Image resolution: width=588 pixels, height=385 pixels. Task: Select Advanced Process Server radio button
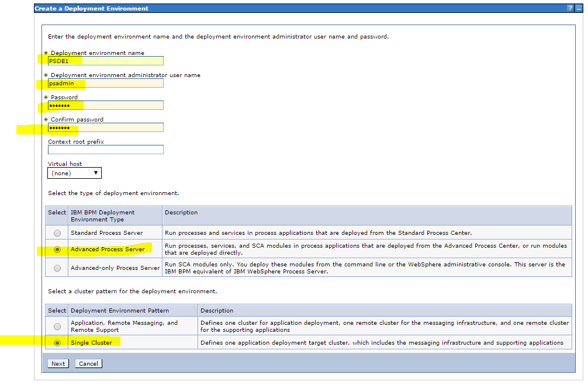click(x=57, y=249)
